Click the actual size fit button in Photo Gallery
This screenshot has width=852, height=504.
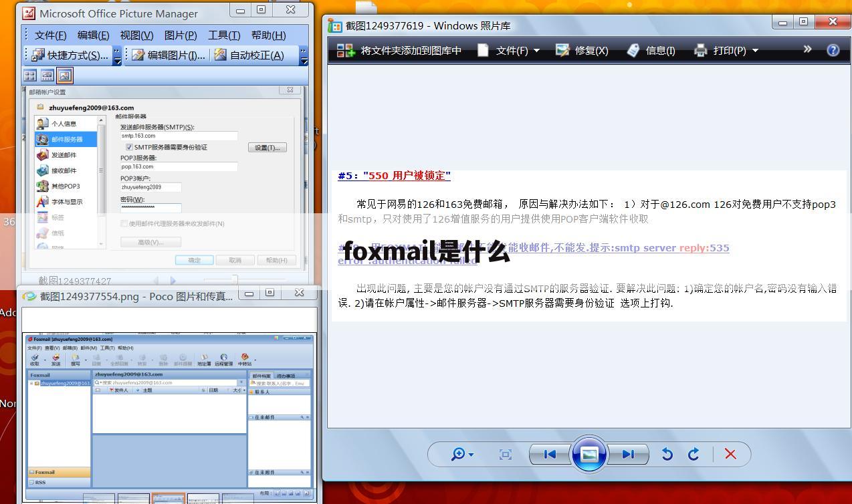(506, 455)
